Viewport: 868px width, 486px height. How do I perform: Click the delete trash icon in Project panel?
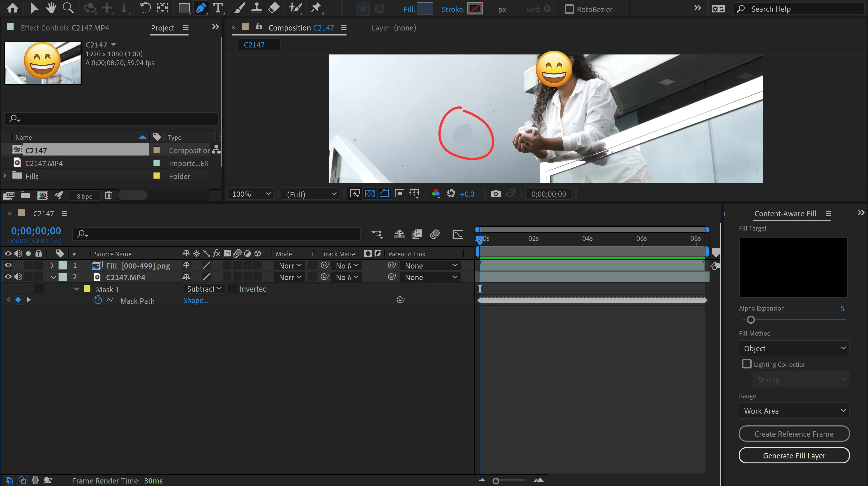point(108,195)
